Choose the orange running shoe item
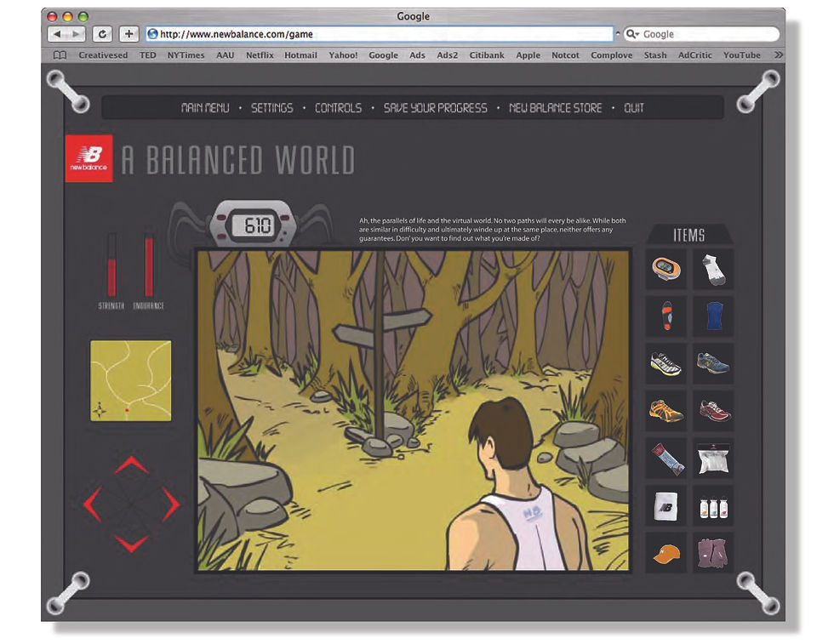 [x=665, y=411]
